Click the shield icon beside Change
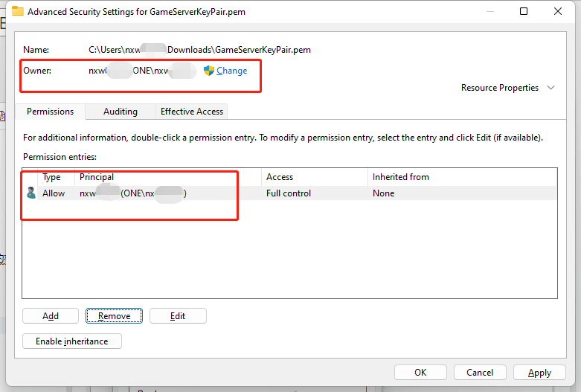Screen dimensions: 581x392 209,71
